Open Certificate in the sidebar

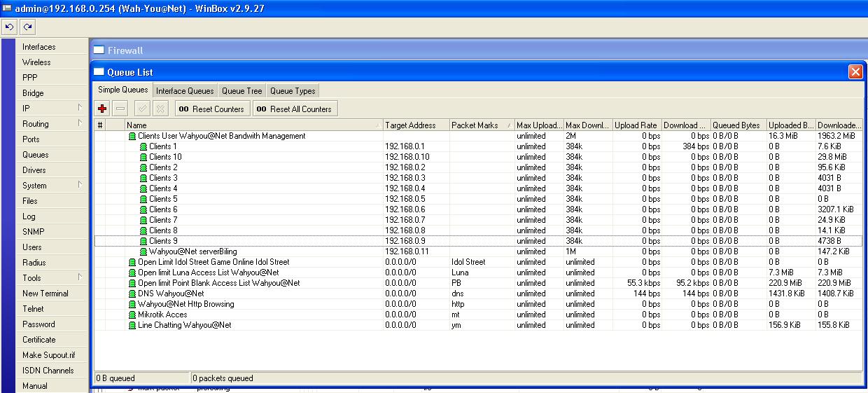click(52, 340)
